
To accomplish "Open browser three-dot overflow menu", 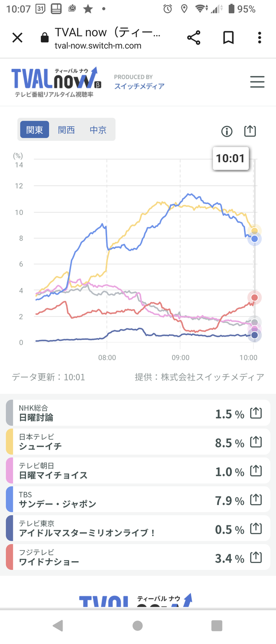I will point(260,38).
